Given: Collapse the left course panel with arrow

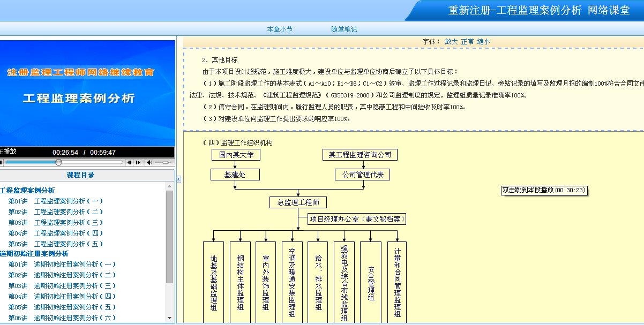Looking at the screenshot, I should click(178, 179).
